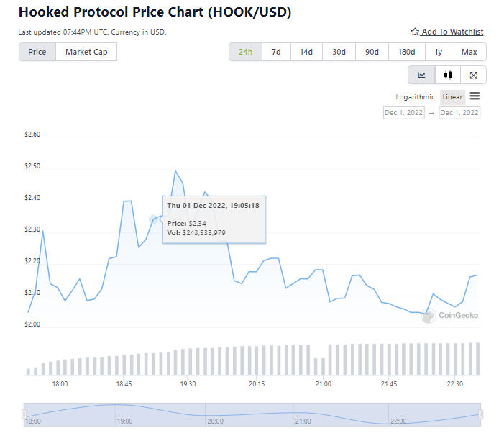Choose the 1y time range
504x433 pixels.
point(438,52)
